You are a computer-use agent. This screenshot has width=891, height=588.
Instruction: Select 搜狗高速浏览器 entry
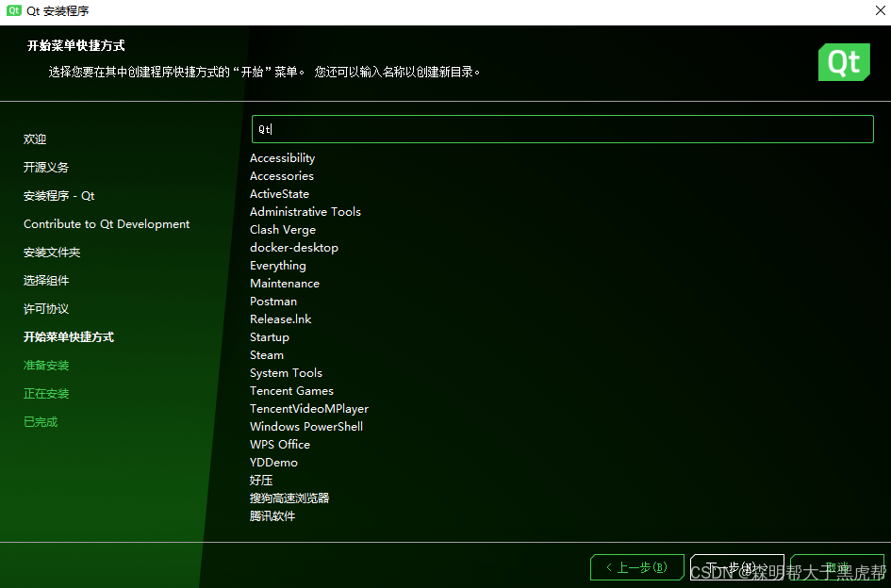(x=289, y=498)
